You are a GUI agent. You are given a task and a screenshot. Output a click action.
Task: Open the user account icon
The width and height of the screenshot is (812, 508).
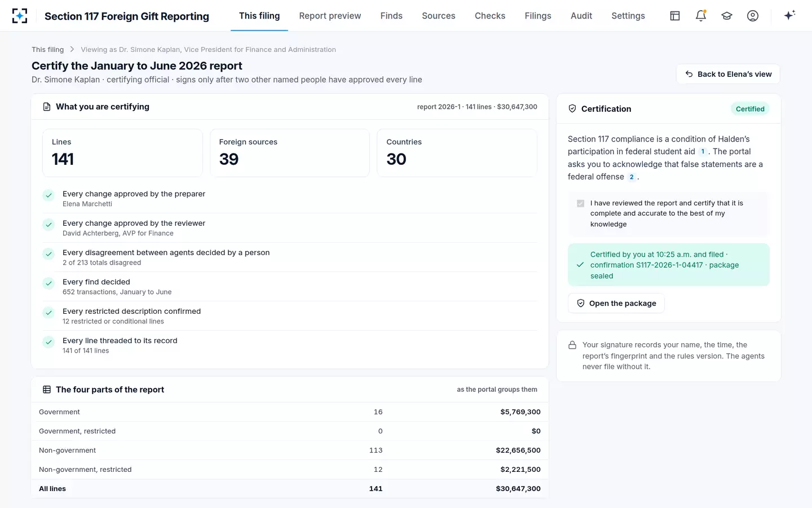pos(753,16)
